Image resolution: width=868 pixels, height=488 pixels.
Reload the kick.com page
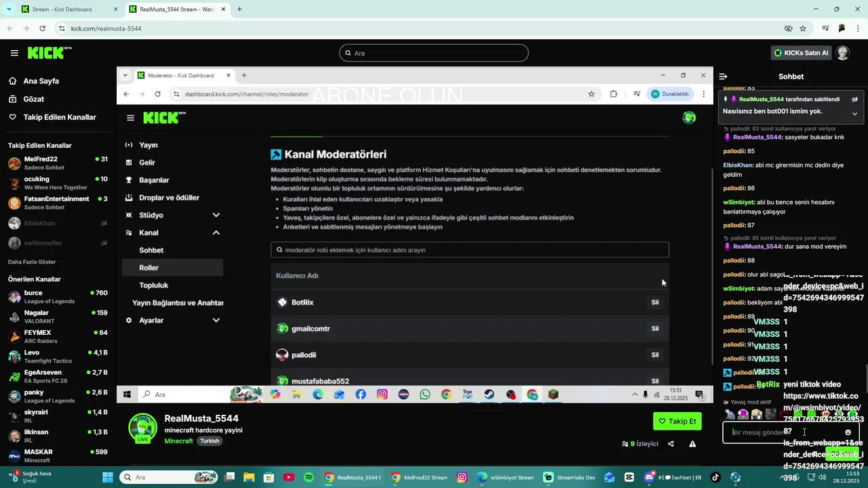click(x=42, y=28)
